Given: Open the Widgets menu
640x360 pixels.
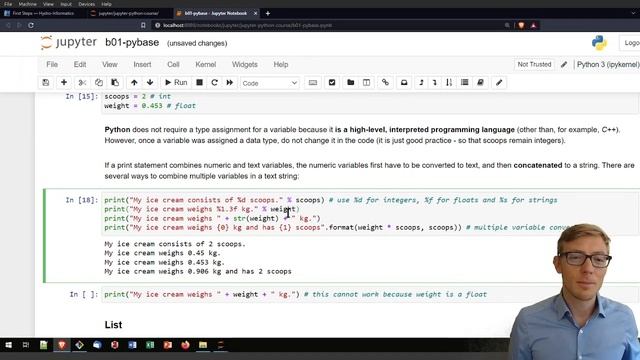Looking at the screenshot, I should [244, 64].
